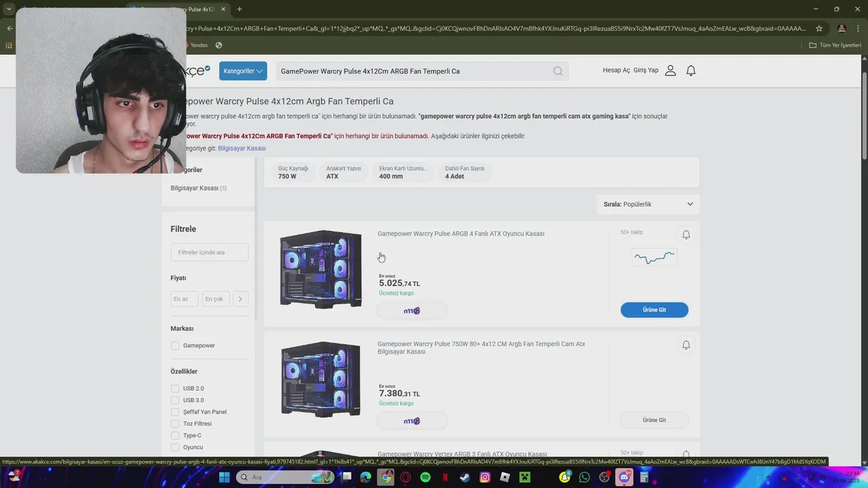Viewport: 868px width, 488px height.
Task: Launch Minecraft from taskbar
Action: click(524, 477)
